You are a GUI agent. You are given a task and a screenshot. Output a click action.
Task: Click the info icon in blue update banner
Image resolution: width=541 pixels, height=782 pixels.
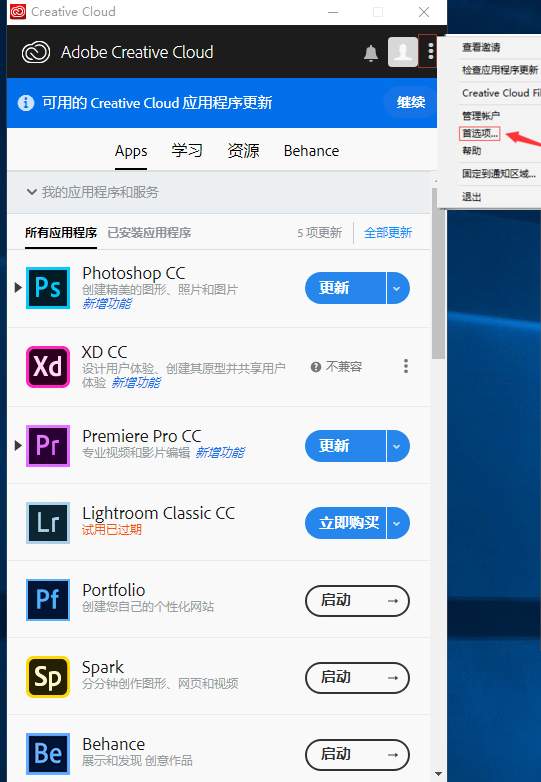26,103
